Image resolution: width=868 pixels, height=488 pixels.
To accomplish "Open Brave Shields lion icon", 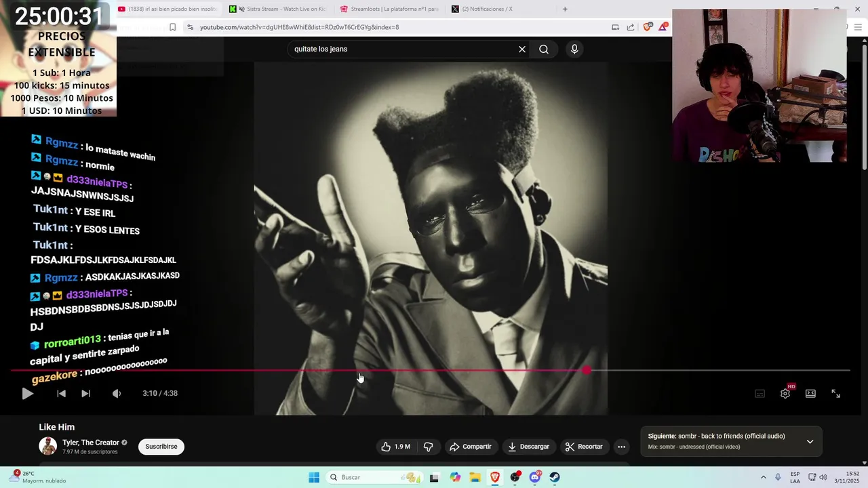I will [x=648, y=27].
